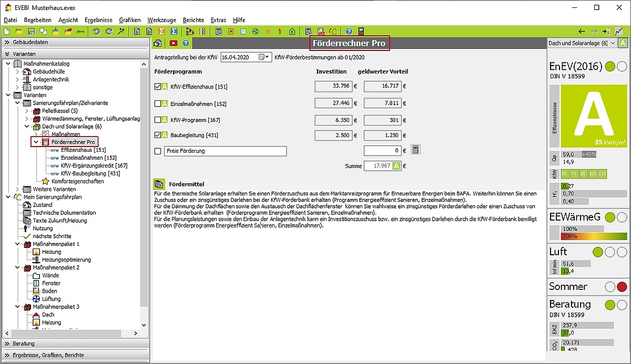Screen dimensions: 631x364
Task: Click the forward arrow in the right panel
Action: pyautogui.click(x=594, y=32)
